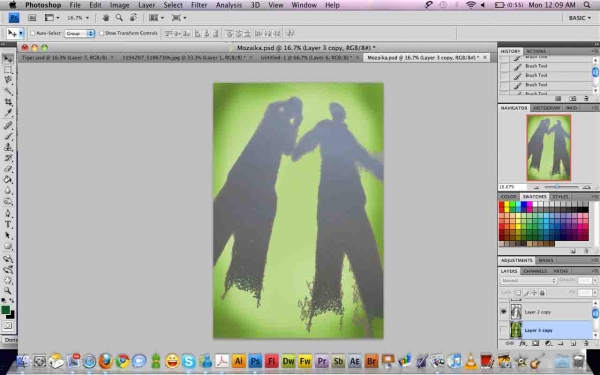
Task: Select the Type tool
Action: pyautogui.click(x=8, y=225)
